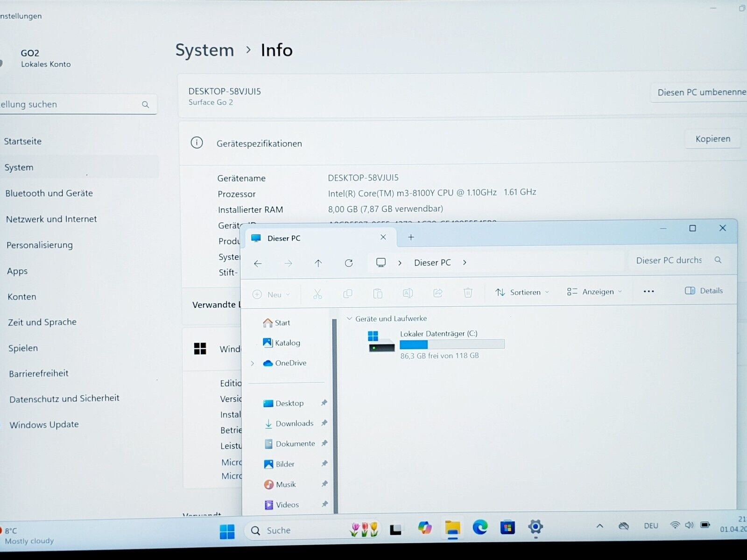Click the Paste clipboard icon in Explorer

[x=378, y=294]
